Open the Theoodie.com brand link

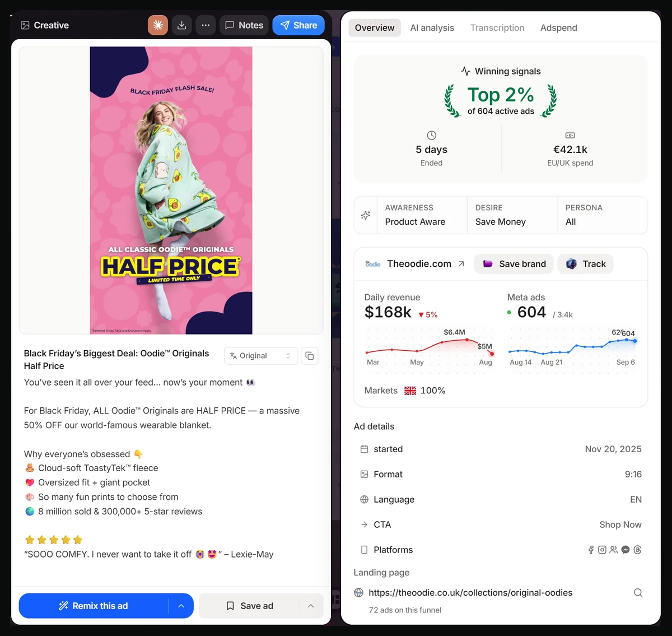pos(419,264)
